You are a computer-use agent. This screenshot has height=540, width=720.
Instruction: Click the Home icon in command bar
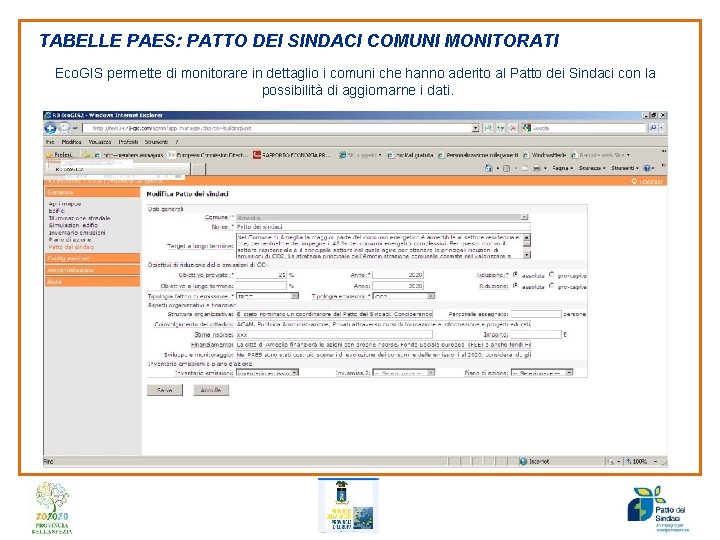489,169
